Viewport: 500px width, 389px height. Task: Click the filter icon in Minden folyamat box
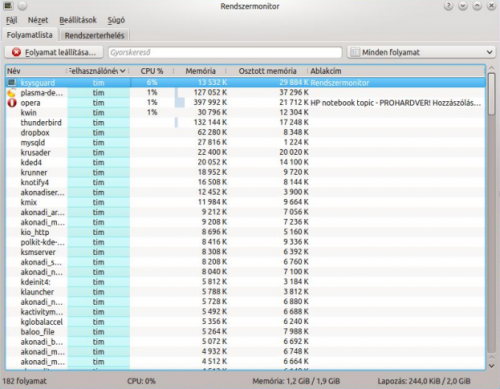click(355, 52)
